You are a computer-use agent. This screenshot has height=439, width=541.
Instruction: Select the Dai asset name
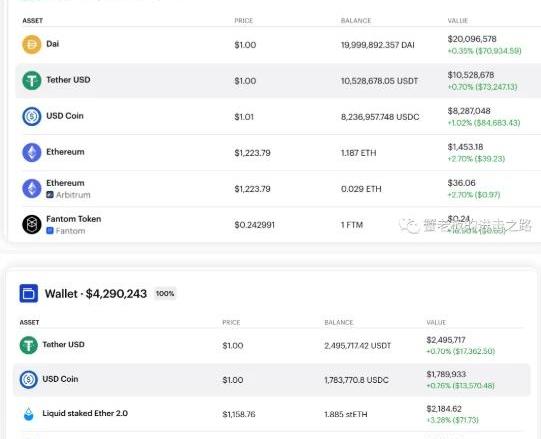pyautogui.click(x=52, y=44)
